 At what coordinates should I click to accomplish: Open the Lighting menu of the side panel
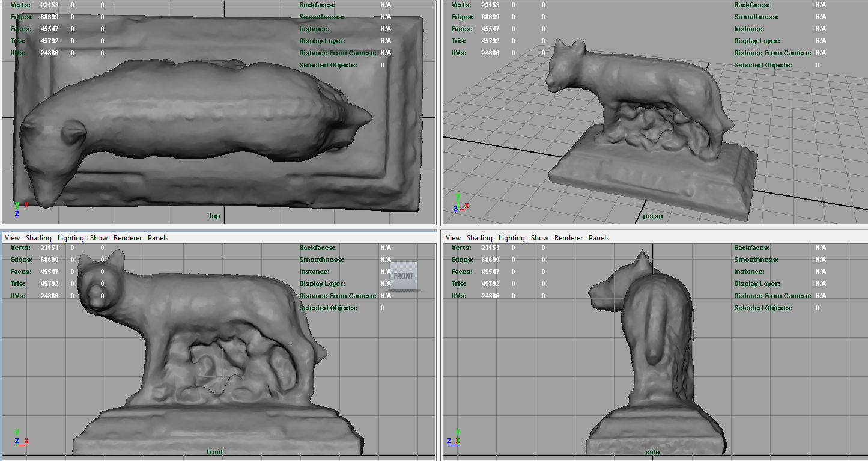point(512,238)
